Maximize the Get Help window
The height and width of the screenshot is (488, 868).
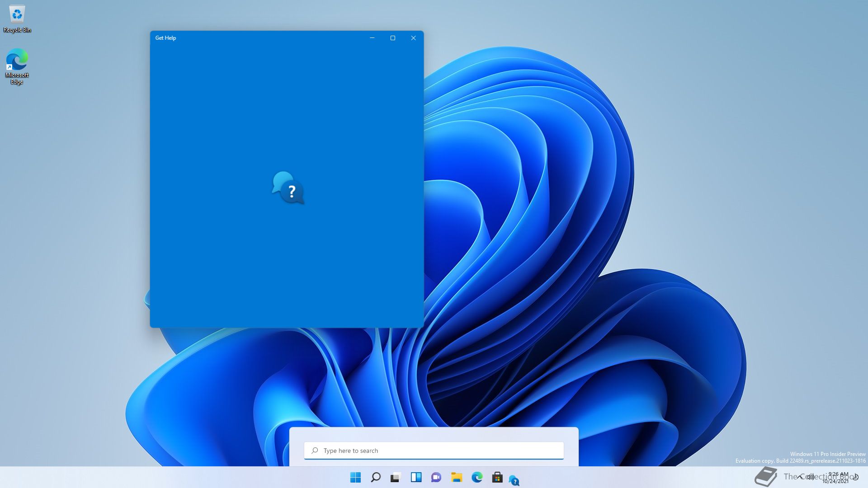click(393, 38)
